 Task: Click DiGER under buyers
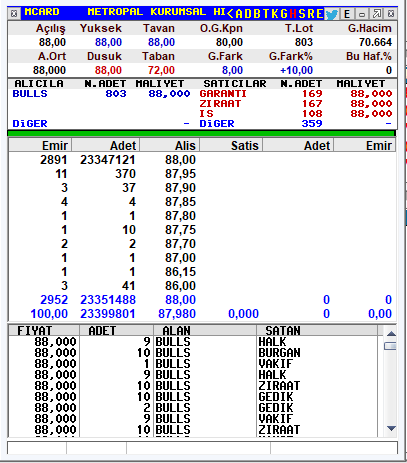coord(30,124)
